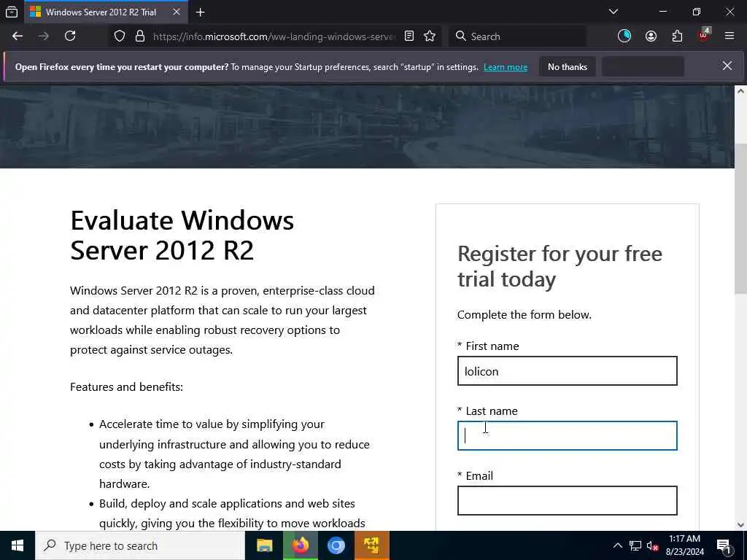Expand the list all tabs chevron
Viewport: 747px width, 560px height.
tap(613, 12)
